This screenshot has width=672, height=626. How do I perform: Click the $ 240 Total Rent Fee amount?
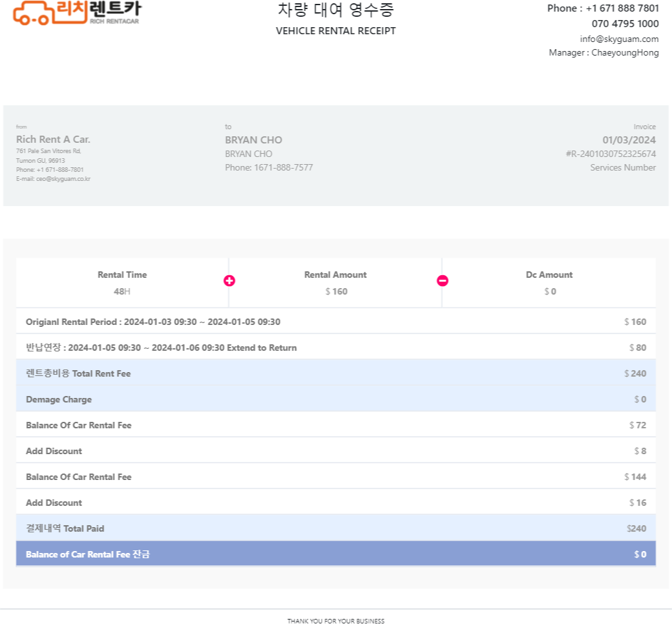pyautogui.click(x=635, y=373)
